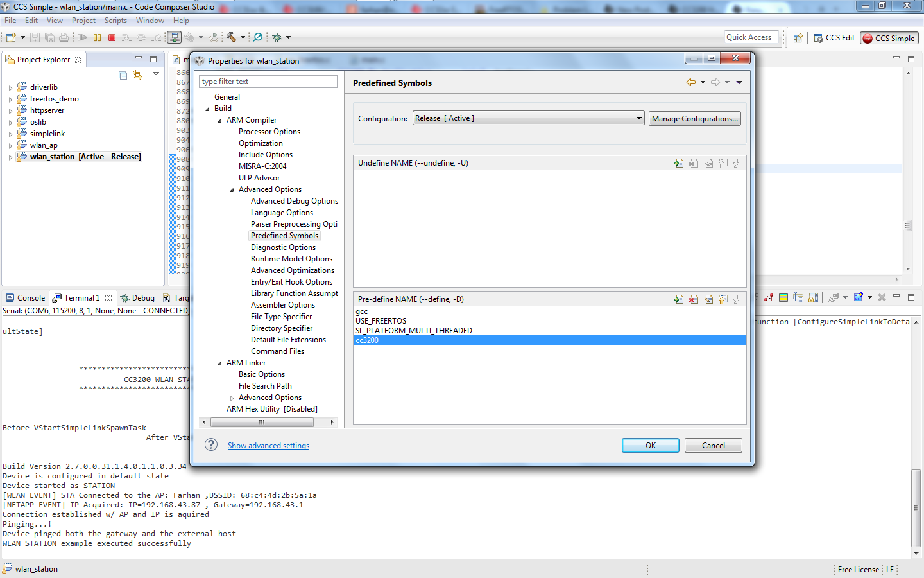Click the New file toolbar icon
This screenshot has height=578, width=924.
pos(11,37)
